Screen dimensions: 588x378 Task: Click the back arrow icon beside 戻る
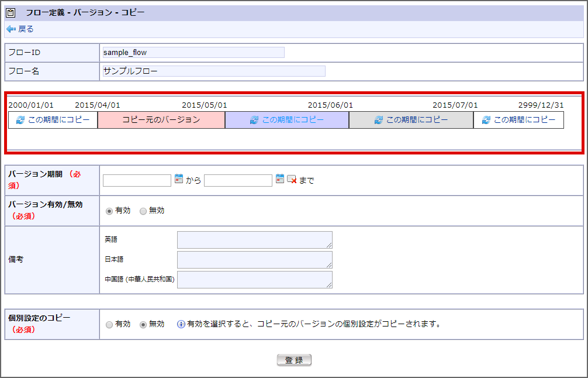pos(11,29)
